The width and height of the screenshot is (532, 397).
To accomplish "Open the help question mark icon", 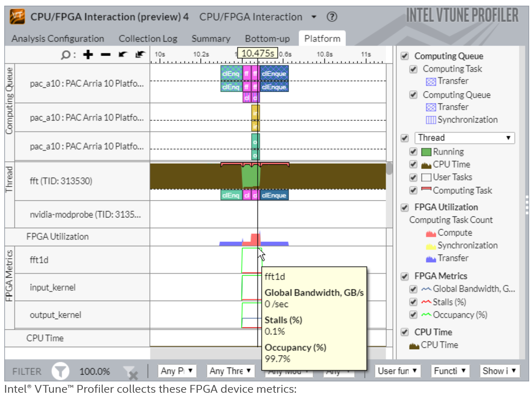I will (332, 17).
